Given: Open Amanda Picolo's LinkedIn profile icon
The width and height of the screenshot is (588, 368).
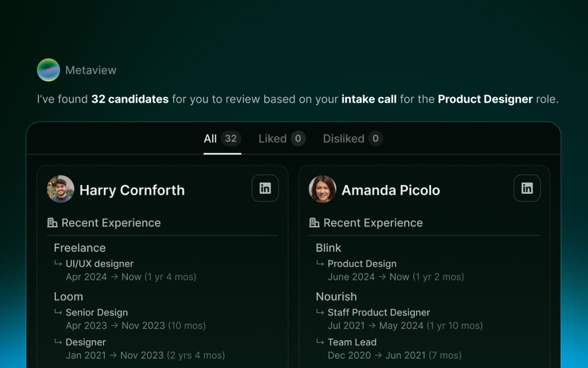Looking at the screenshot, I should pos(527,188).
